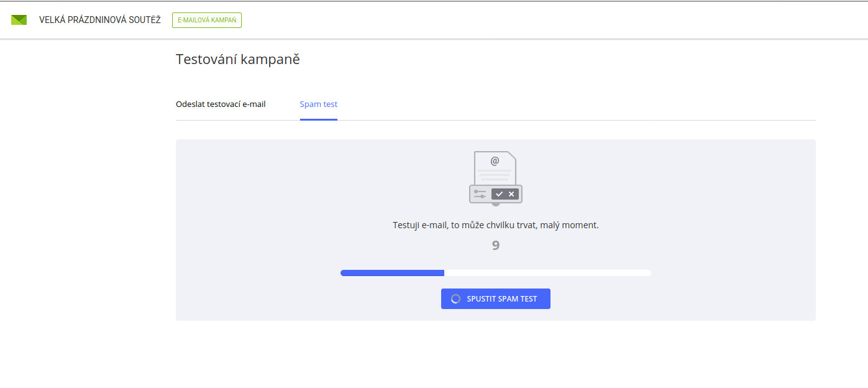Image resolution: width=868 pixels, height=388 pixels.
Task: Click the green envelope logo icon
Action: pyautogui.click(x=19, y=20)
